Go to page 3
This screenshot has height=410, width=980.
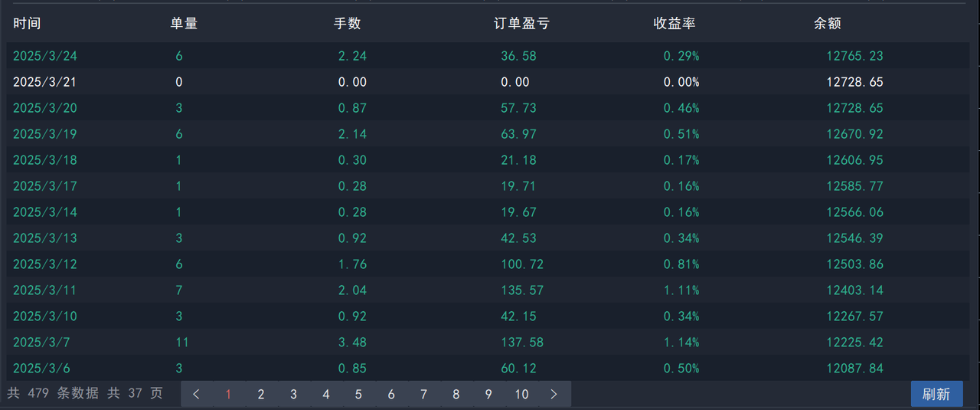click(293, 394)
